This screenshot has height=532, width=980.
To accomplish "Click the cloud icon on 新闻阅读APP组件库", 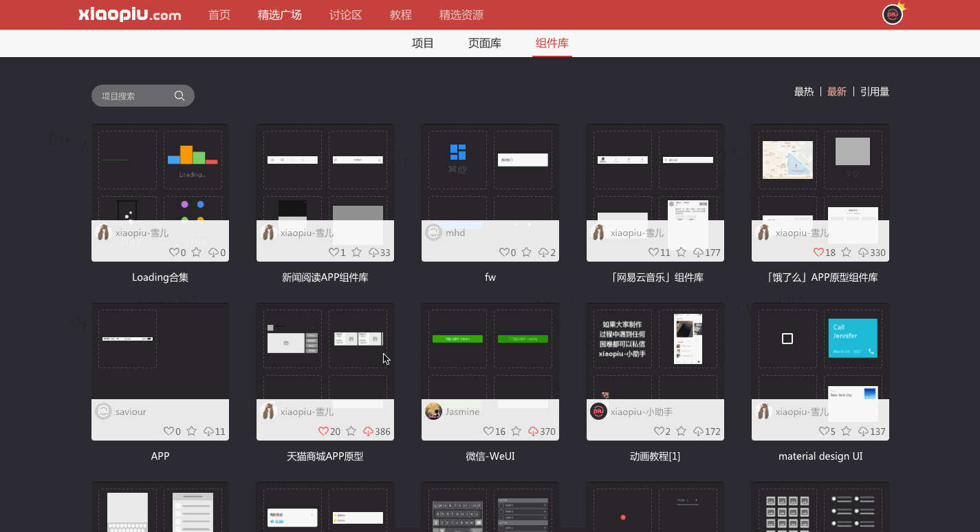I will (x=373, y=253).
